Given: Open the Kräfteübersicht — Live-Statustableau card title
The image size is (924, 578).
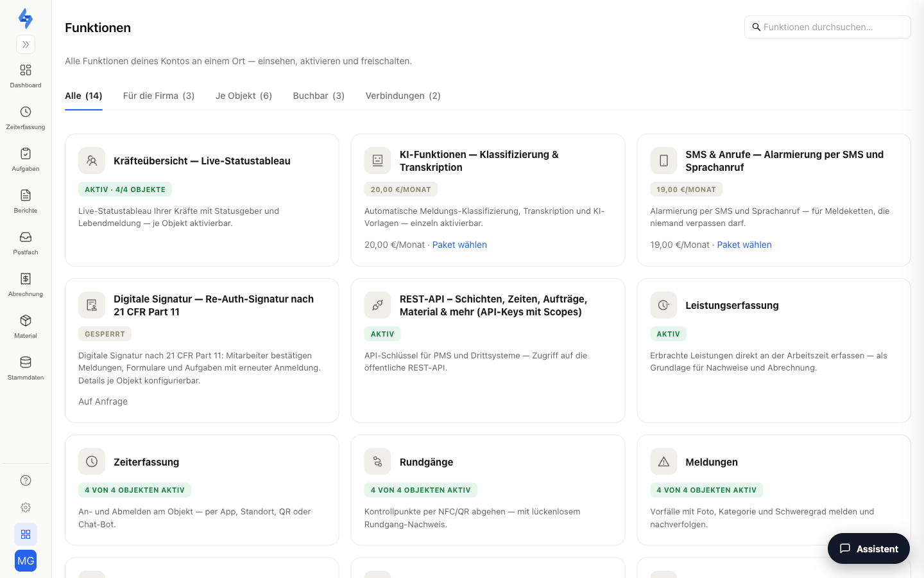Looking at the screenshot, I should (x=202, y=161).
